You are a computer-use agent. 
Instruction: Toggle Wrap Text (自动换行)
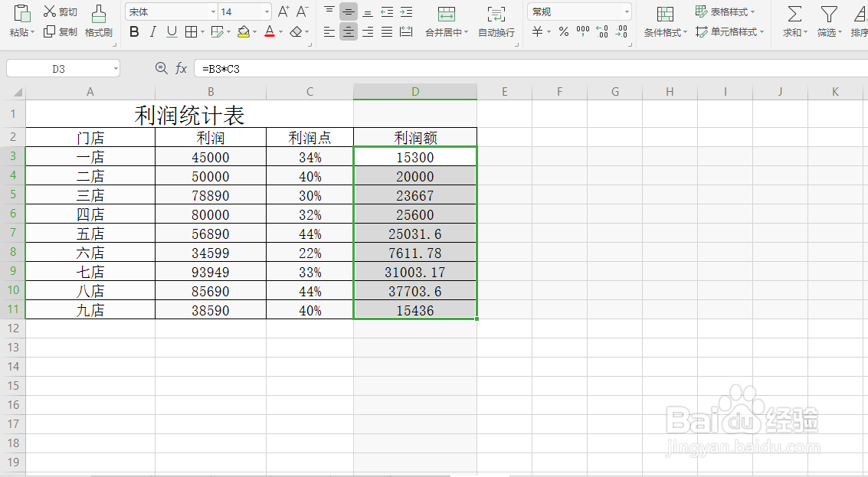coord(496,21)
